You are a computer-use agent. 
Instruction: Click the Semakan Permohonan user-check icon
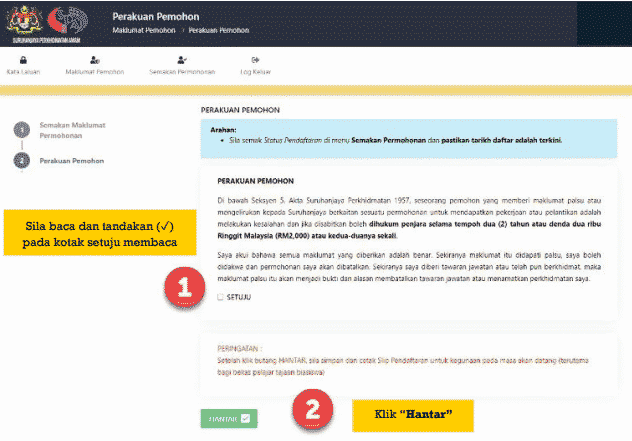coord(181,60)
